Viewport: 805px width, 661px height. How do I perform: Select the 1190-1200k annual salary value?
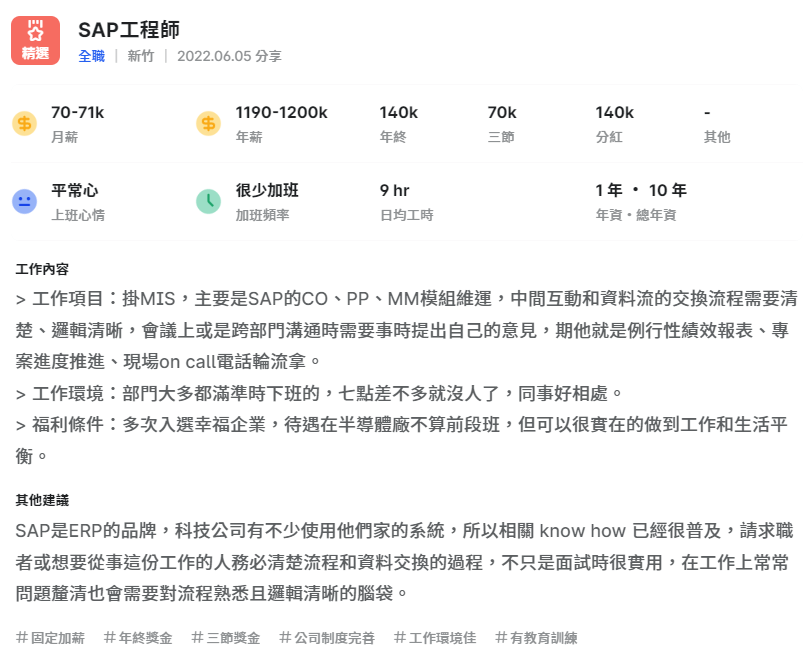tap(281, 112)
